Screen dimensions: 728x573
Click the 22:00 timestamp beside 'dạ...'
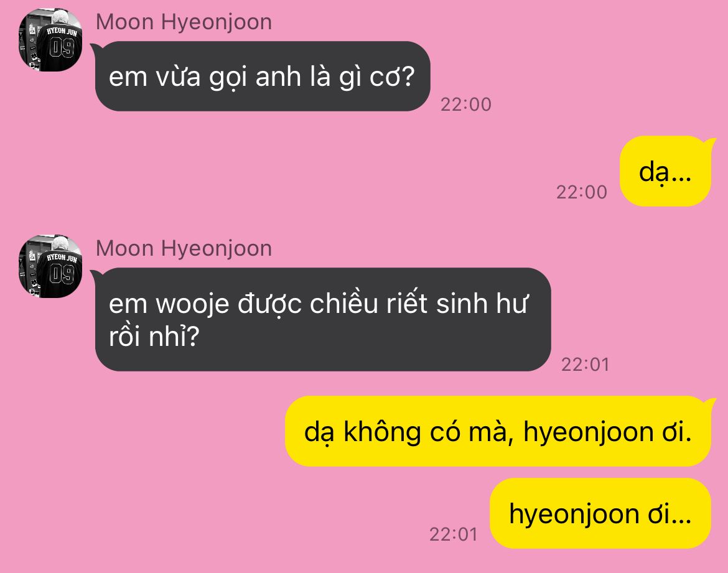pyautogui.click(x=581, y=192)
